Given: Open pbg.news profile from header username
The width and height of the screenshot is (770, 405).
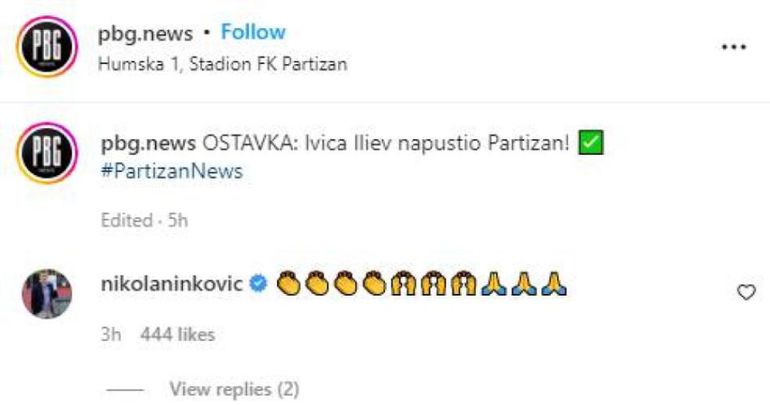Looking at the screenshot, I should pyautogui.click(x=145, y=33).
